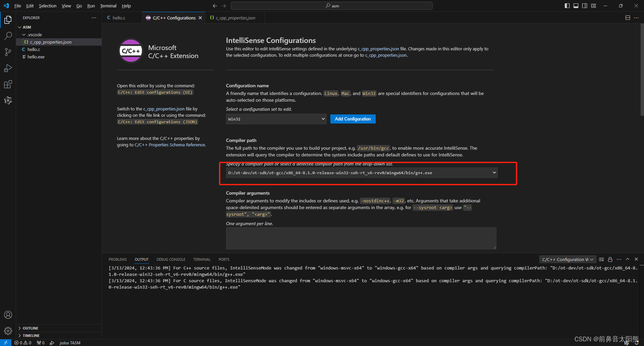Open Run and Debug view icon
Screen dimensions: 644x346
tap(8, 68)
